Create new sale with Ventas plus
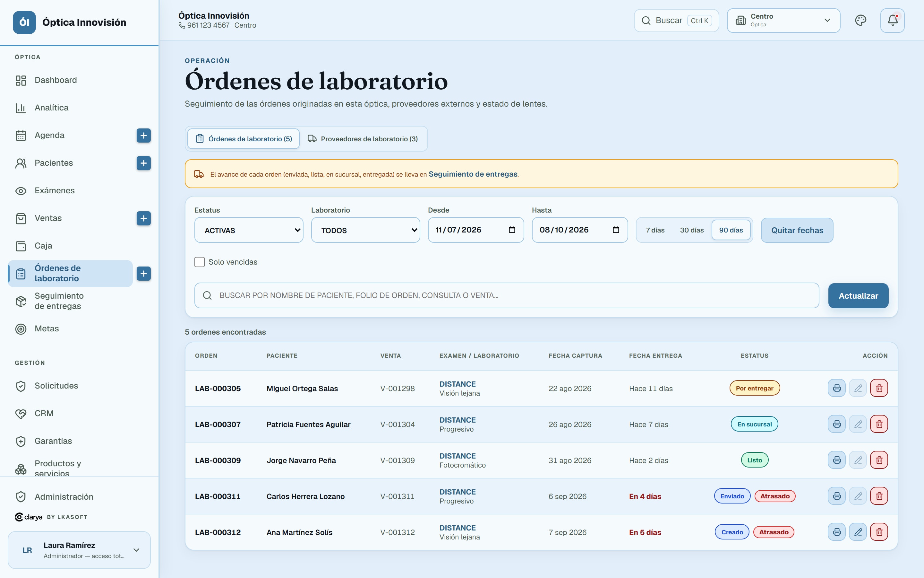 (143, 218)
